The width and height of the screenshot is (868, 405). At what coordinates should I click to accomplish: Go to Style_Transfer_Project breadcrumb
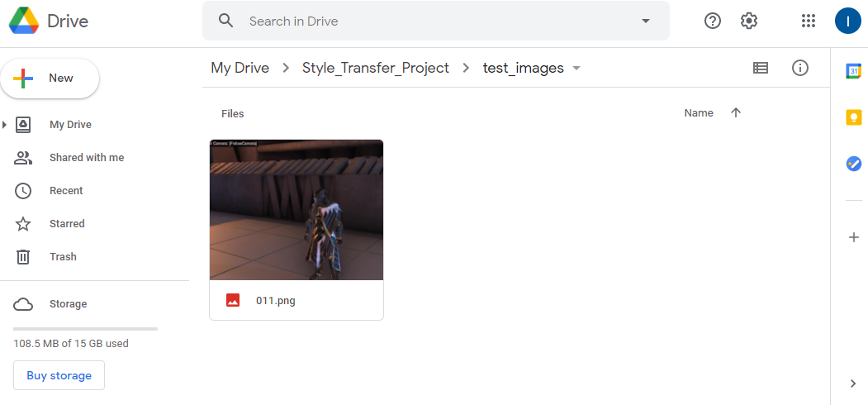tap(375, 68)
